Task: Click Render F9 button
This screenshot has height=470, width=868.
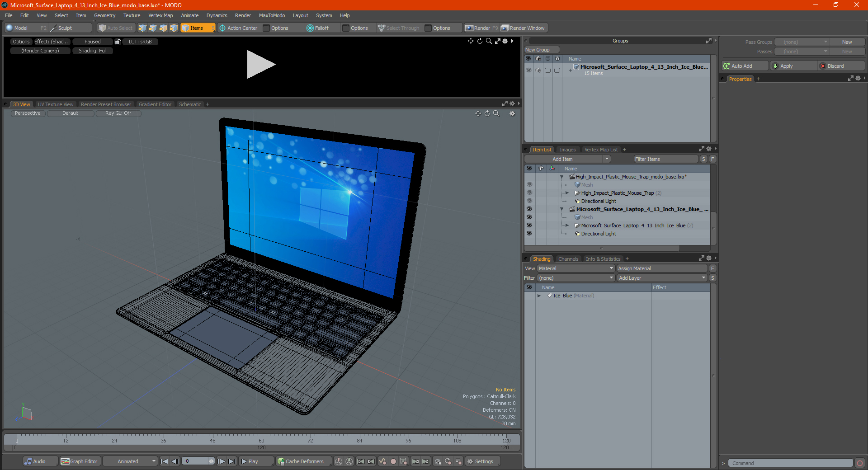Action: tap(482, 28)
